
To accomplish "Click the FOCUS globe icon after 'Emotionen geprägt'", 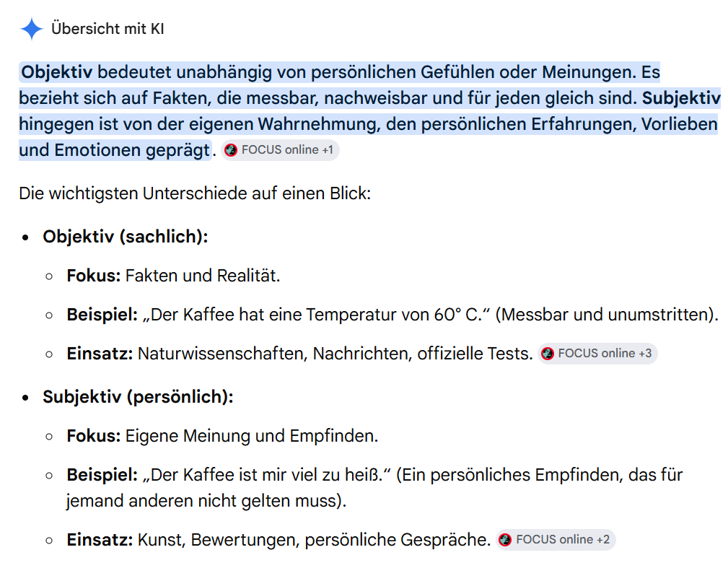I will point(231,150).
